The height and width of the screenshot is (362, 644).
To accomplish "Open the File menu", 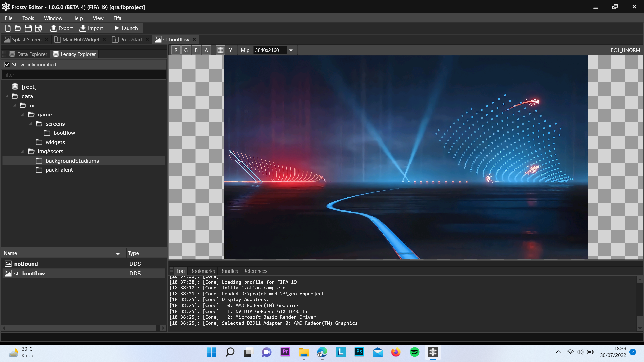I will click(x=9, y=18).
